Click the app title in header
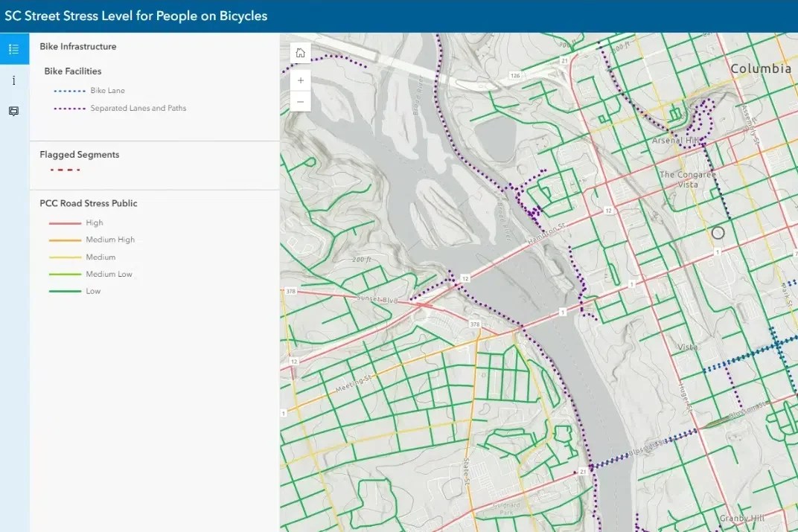The width and height of the screenshot is (798, 532). pos(136,16)
